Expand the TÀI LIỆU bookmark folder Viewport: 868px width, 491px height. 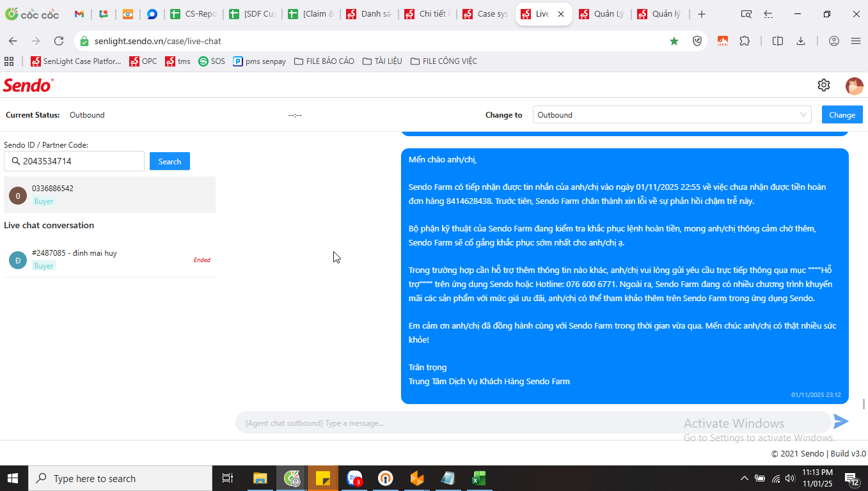(x=383, y=61)
